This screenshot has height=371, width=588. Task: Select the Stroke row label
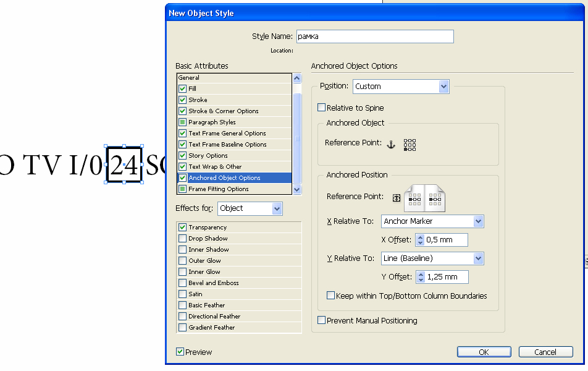coord(198,100)
